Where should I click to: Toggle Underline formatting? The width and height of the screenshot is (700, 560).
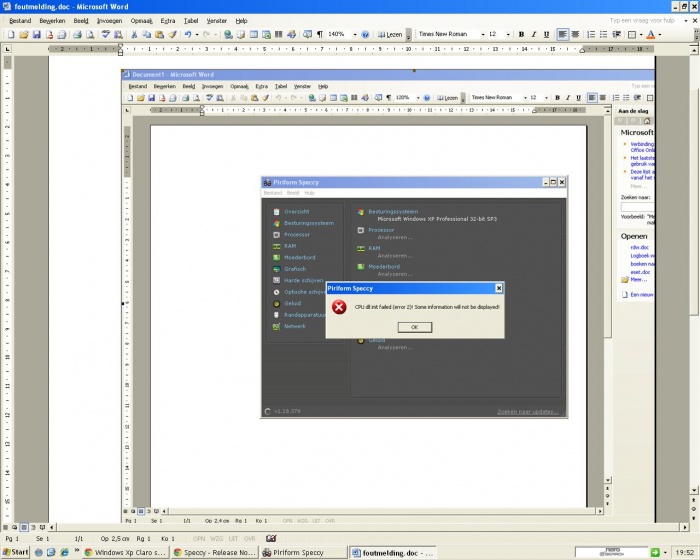pos(546,34)
